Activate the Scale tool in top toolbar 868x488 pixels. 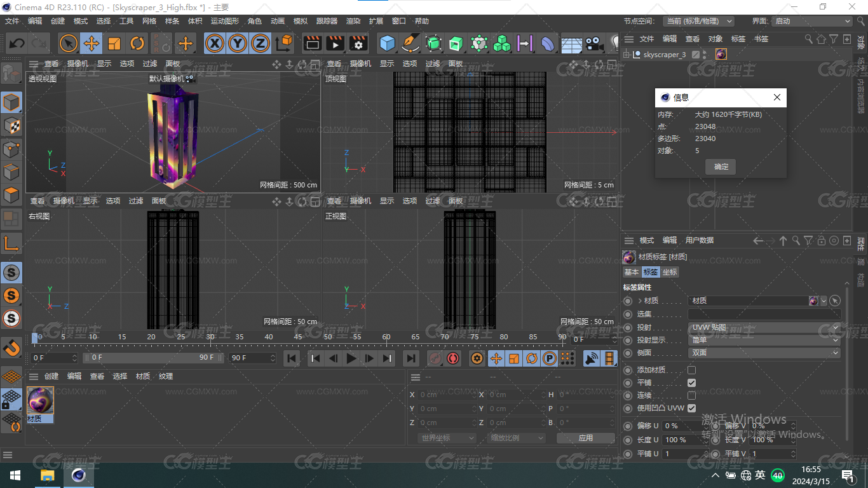click(x=114, y=43)
